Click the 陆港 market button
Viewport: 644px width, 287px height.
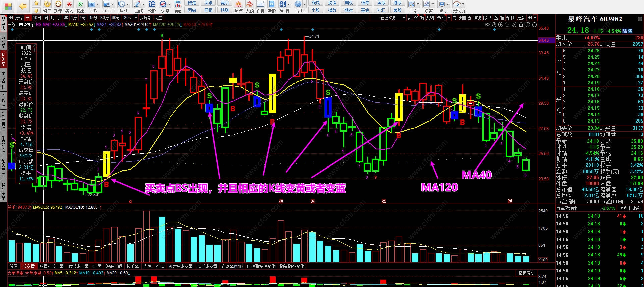click(192, 3)
